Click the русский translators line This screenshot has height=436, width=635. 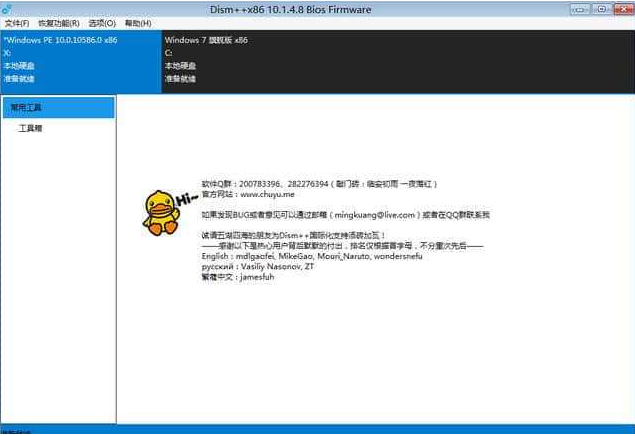258,267
